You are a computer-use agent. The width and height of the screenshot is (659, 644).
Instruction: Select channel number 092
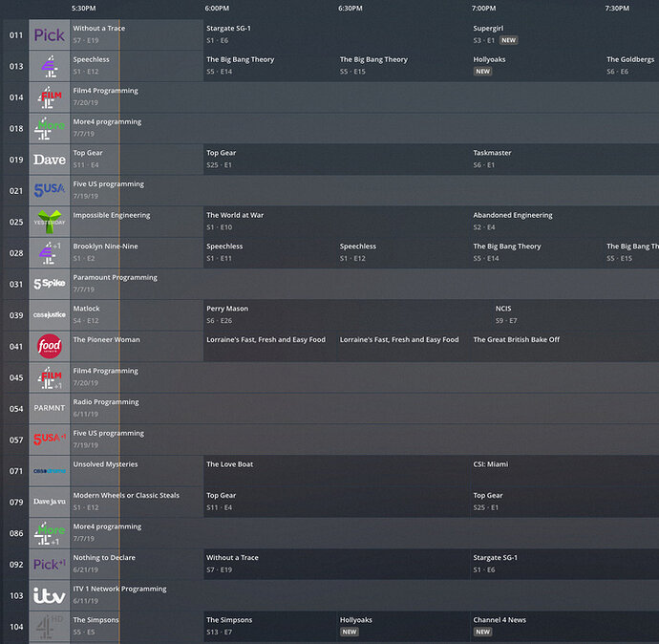coord(16,564)
